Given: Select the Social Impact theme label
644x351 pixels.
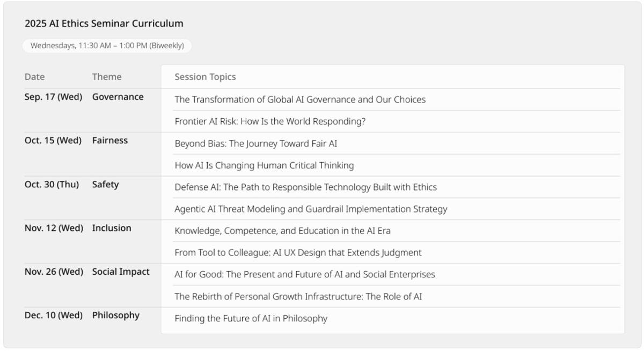Looking at the screenshot, I should 121,272.
